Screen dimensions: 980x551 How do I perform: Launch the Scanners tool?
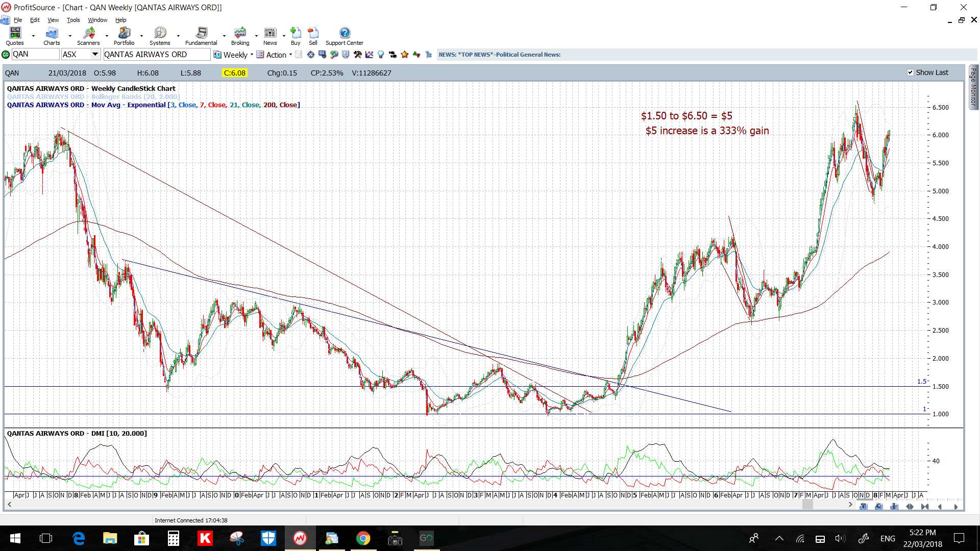point(88,36)
